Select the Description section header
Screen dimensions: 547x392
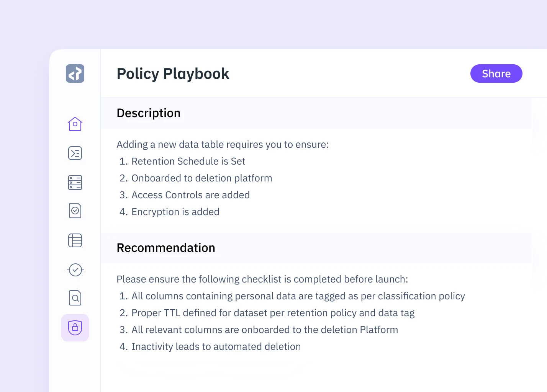click(149, 113)
